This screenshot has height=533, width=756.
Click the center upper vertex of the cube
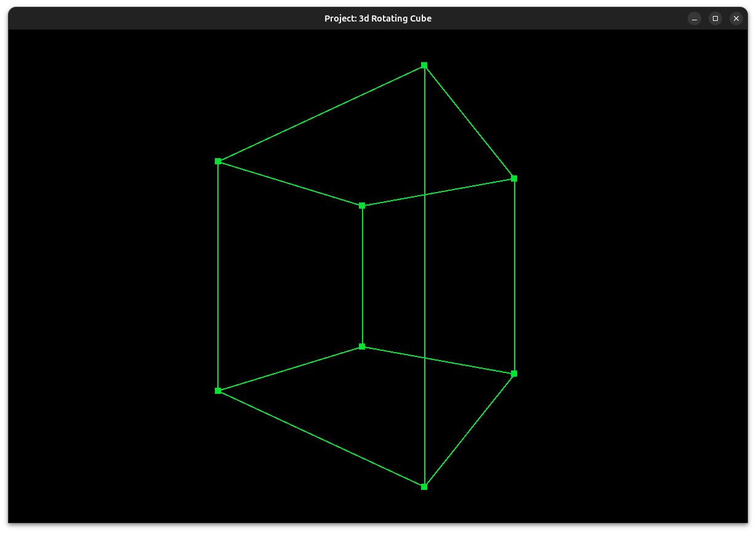click(362, 206)
